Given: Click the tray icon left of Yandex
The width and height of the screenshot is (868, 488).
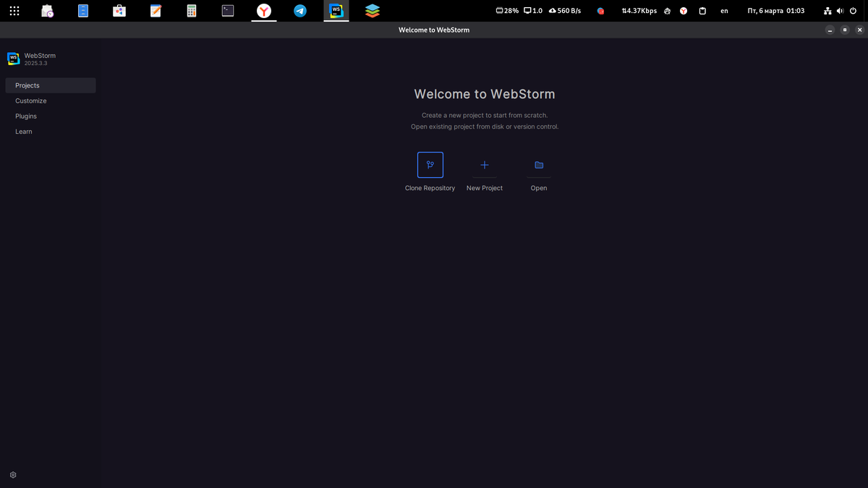Looking at the screenshot, I should 668,11.
